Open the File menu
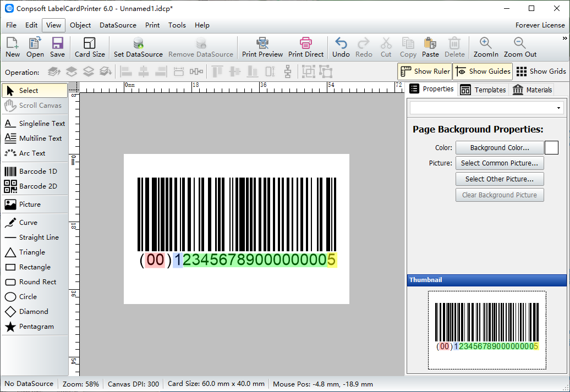 (11, 25)
